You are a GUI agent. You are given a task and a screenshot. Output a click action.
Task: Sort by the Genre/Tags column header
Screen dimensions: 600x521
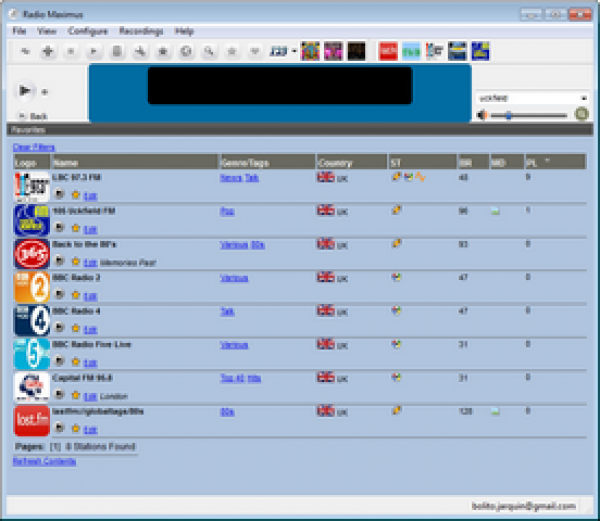click(267, 162)
